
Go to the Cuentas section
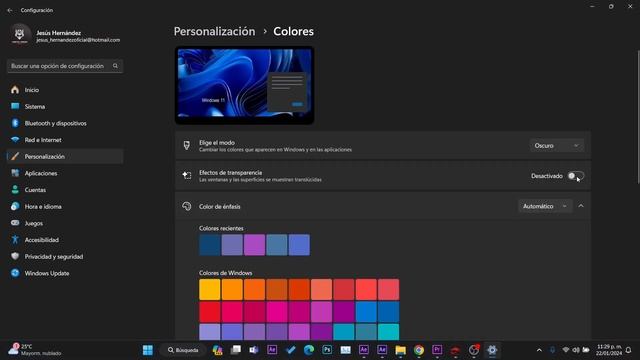point(65,190)
